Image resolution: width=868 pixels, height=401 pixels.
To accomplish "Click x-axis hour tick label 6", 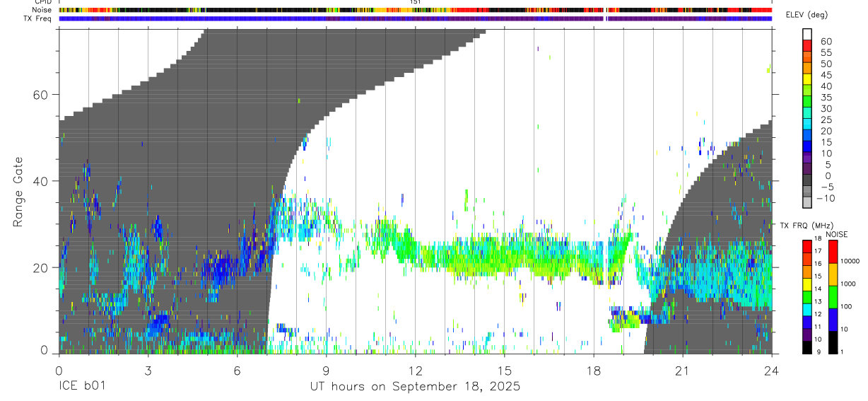I will [x=237, y=371].
